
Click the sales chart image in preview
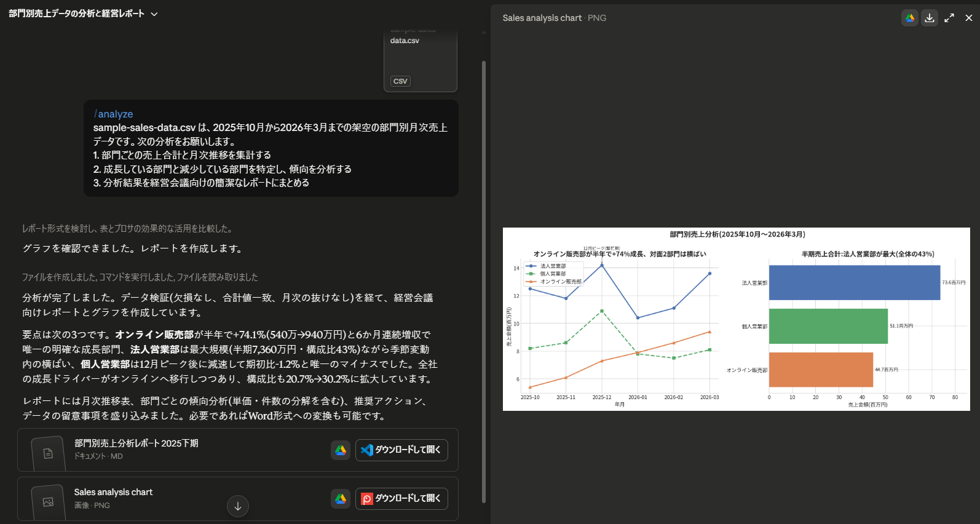point(736,319)
